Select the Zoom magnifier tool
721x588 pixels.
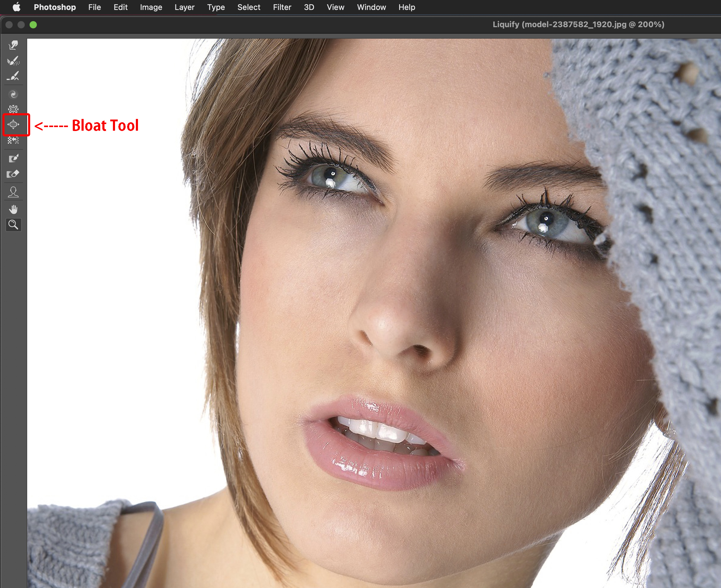point(13,225)
